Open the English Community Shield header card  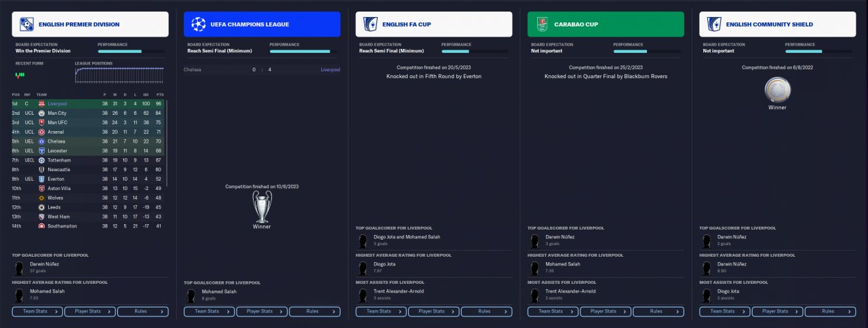[778, 24]
